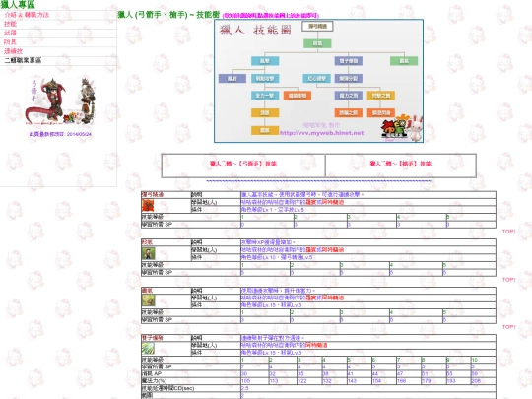This screenshot has width=532, height=399.
Task: Click the 2.5 cooldown value in 雙子爆彈 table
Action: [x=245, y=388]
